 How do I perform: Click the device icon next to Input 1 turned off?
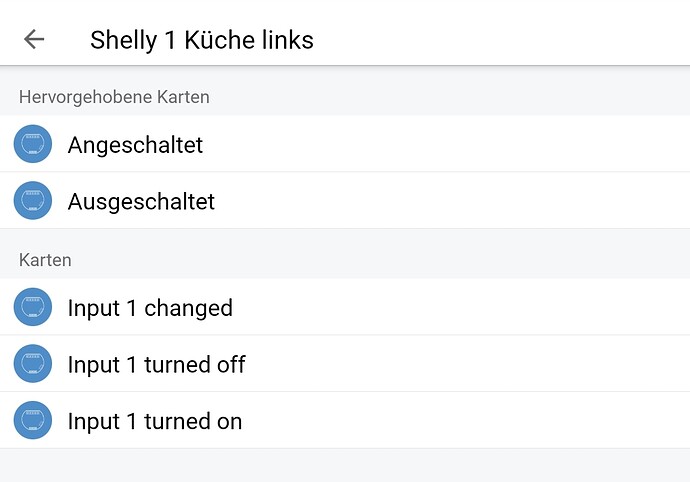click(x=33, y=364)
